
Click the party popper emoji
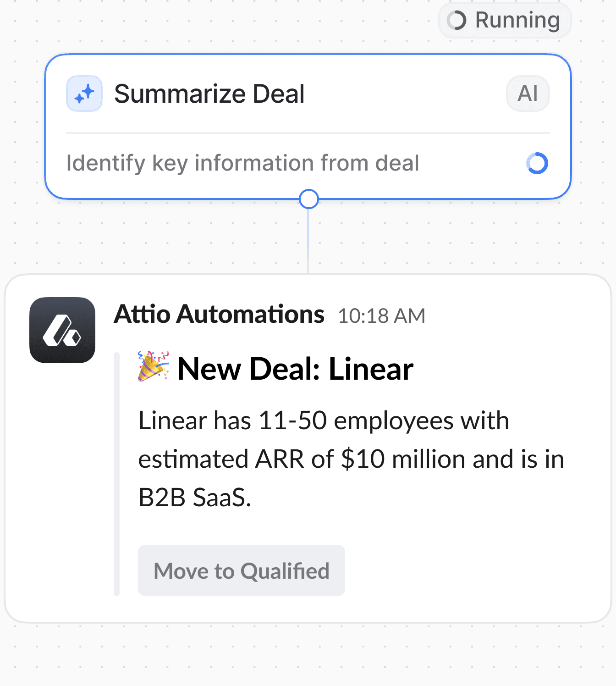point(154,366)
